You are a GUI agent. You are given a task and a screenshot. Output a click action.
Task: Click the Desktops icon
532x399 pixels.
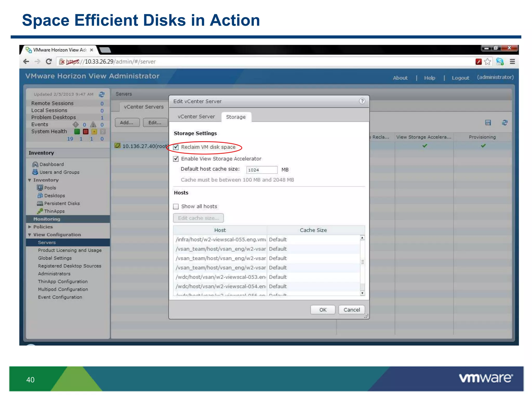pyautogui.click(x=40, y=195)
